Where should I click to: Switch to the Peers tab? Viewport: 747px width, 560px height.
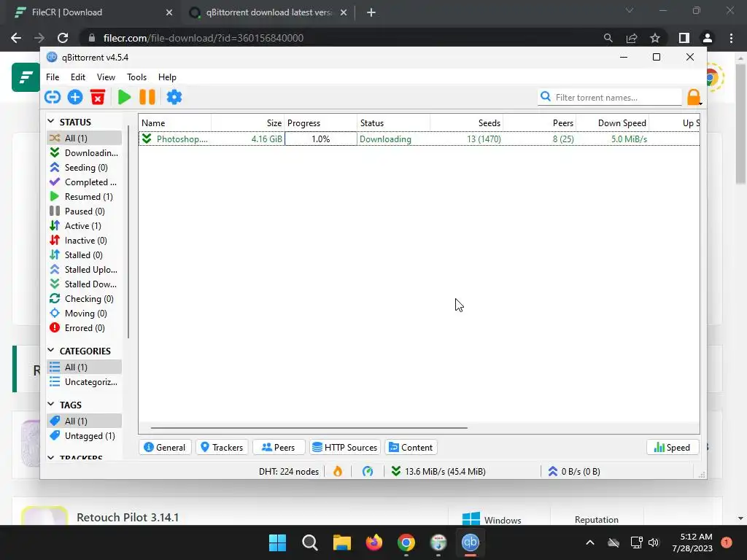[x=279, y=447]
